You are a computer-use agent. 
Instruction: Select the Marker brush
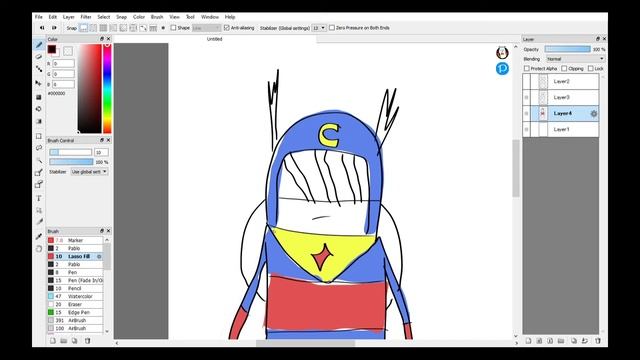[x=75, y=240]
